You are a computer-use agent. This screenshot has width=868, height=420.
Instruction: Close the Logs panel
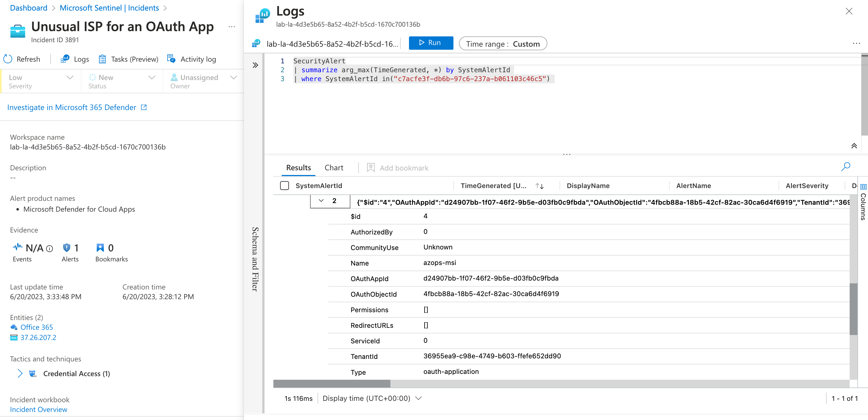[x=849, y=11]
